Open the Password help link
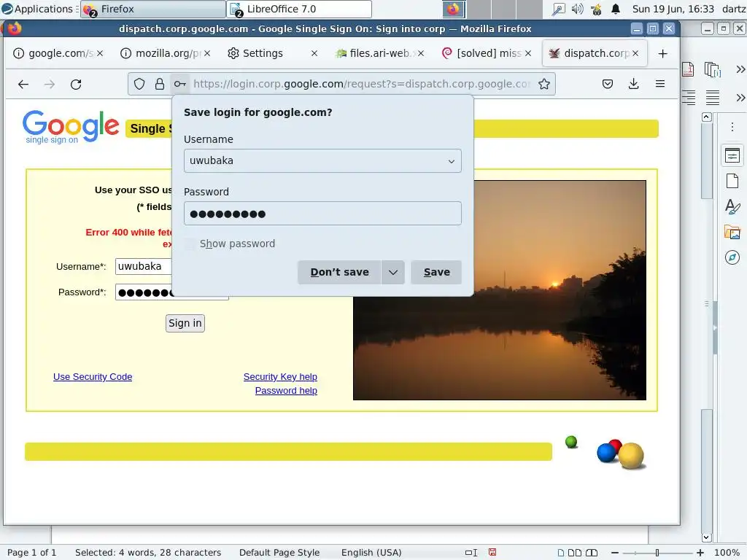Image resolution: width=747 pixels, height=560 pixels. point(286,391)
